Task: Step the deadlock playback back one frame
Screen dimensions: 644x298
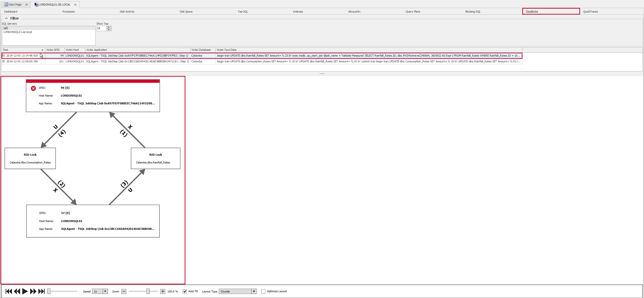Action: tap(17, 291)
